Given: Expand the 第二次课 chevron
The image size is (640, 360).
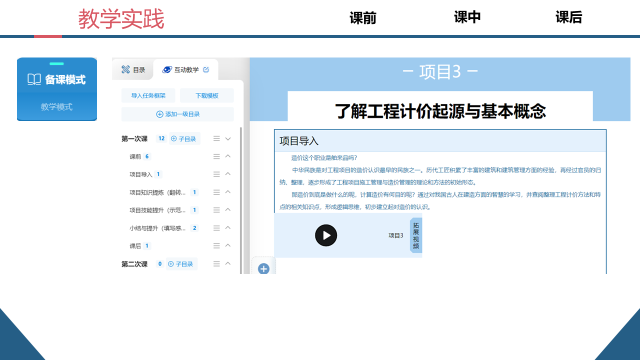Looking at the screenshot, I should tap(228, 264).
